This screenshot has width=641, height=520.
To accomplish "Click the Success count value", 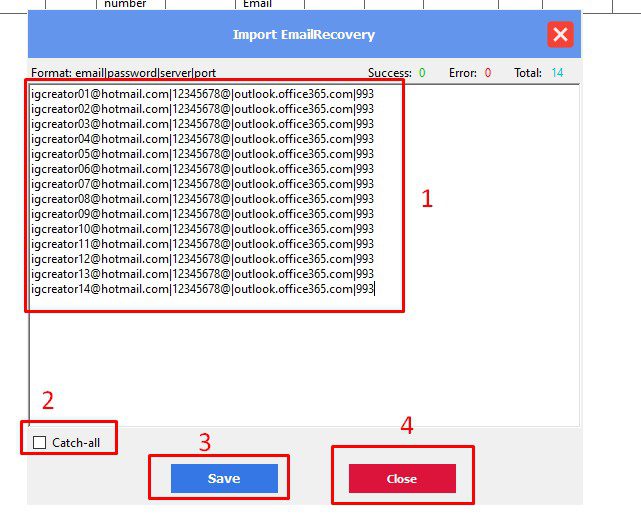I will pos(422,73).
